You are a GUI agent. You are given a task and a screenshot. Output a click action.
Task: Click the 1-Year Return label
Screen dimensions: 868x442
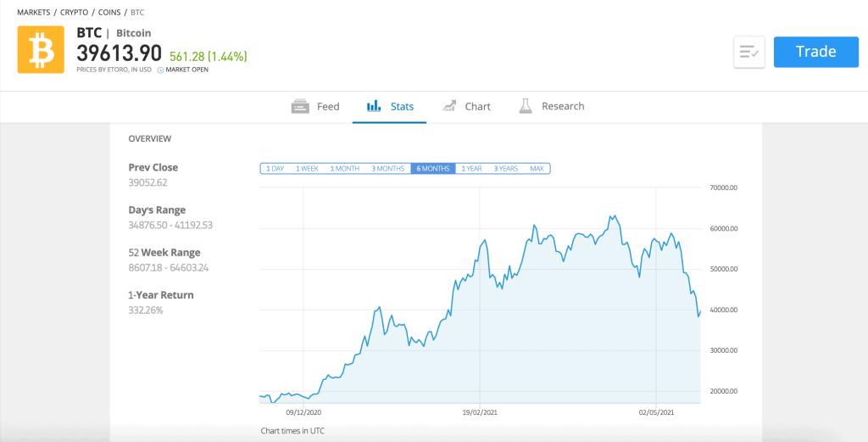point(161,295)
